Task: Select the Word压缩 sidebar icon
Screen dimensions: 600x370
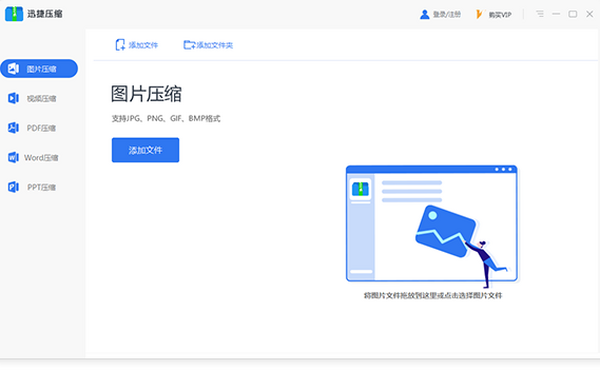Action: [13, 157]
